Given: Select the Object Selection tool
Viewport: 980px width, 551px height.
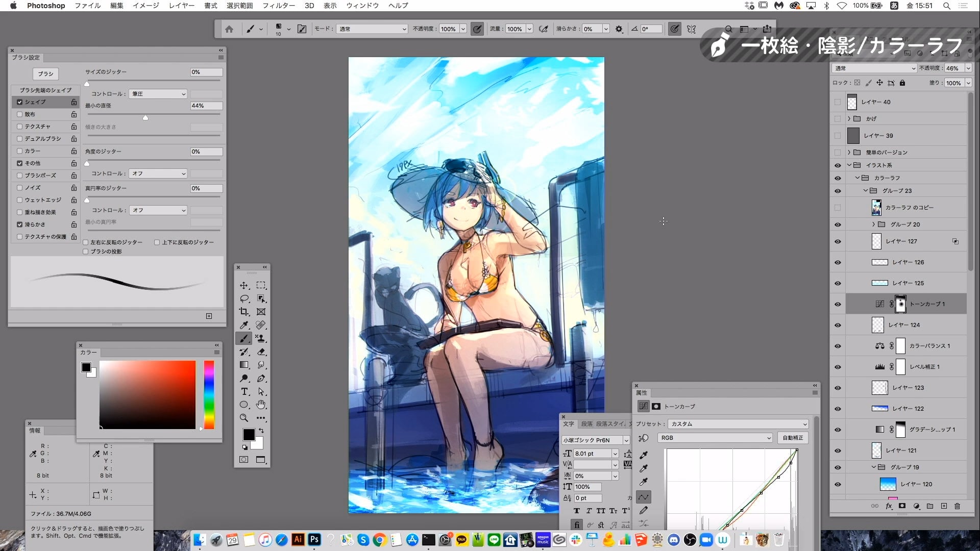Looking at the screenshot, I should 261,298.
